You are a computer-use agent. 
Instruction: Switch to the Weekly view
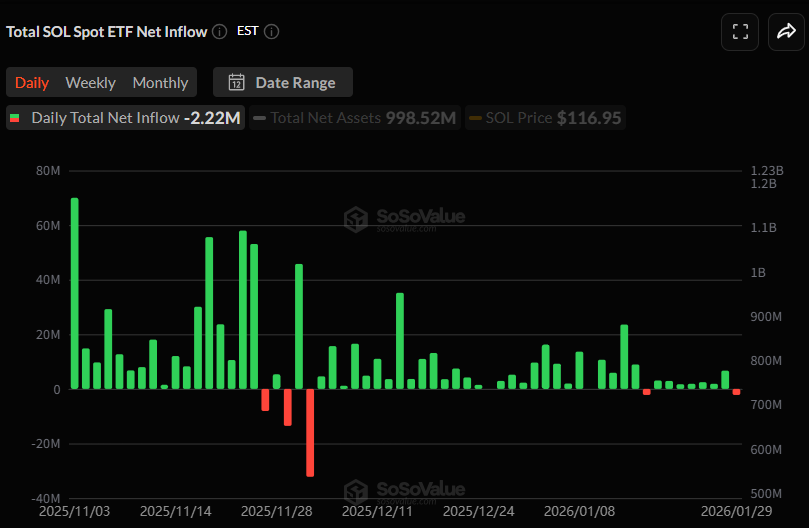(90, 83)
